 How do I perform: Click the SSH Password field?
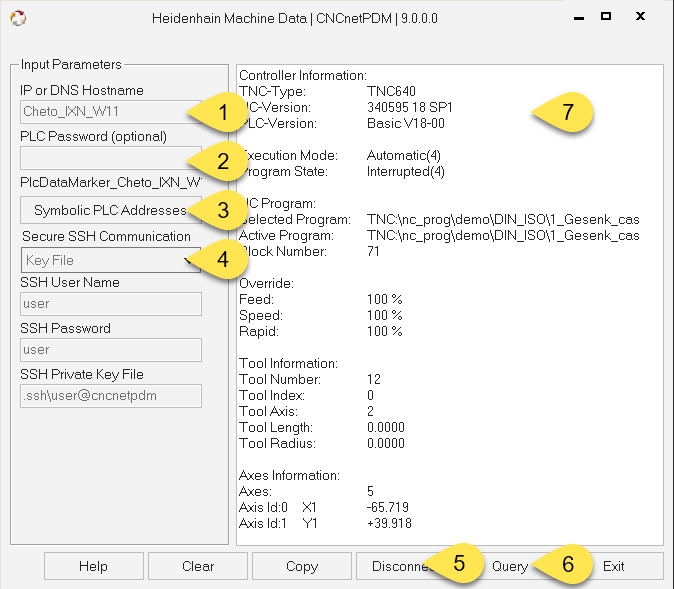click(x=110, y=350)
